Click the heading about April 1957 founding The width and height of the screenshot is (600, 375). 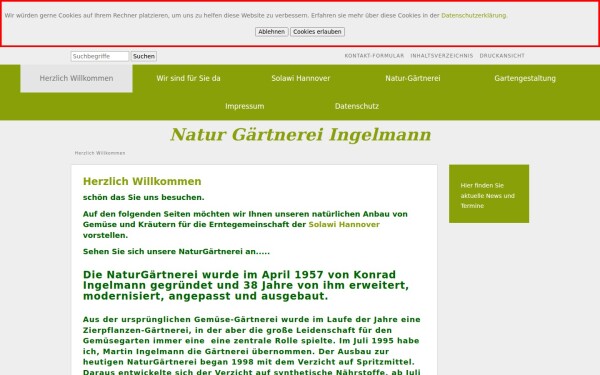(x=246, y=285)
